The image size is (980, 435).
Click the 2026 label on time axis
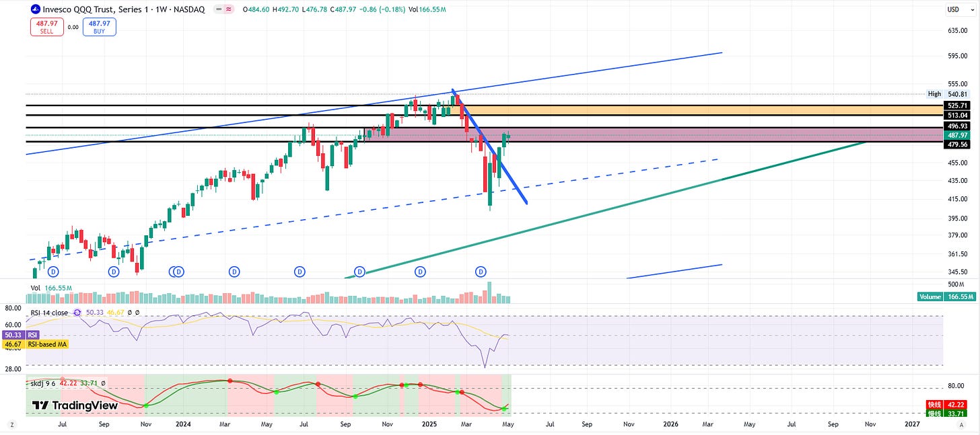tap(671, 424)
